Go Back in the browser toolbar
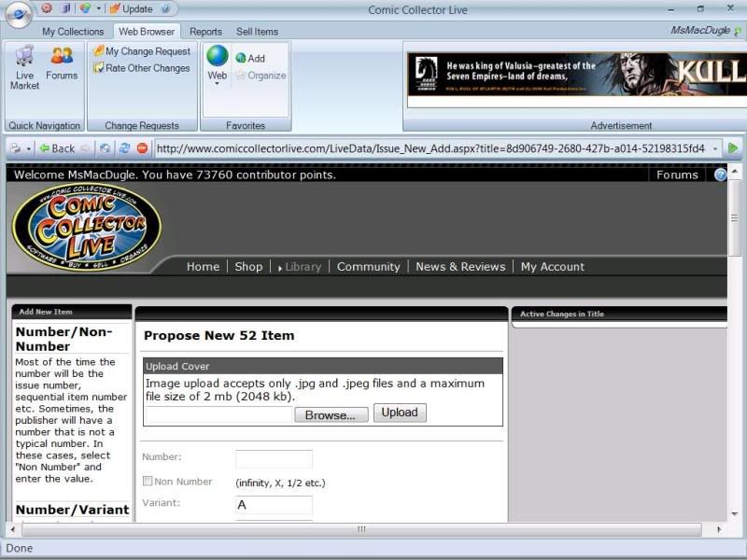 click(57, 148)
